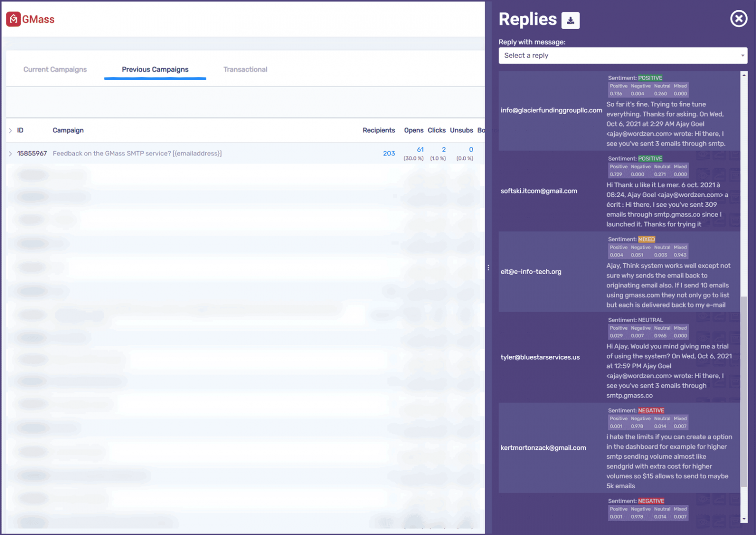The width and height of the screenshot is (756, 535).
Task: Select the POSITIVE sentiment badge on glacierfunding reply
Action: tap(650, 77)
